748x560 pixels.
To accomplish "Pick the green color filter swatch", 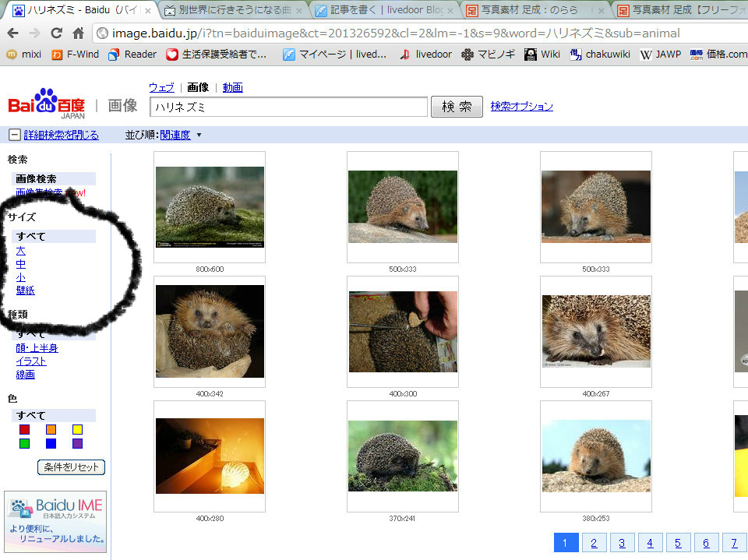I will (24, 444).
